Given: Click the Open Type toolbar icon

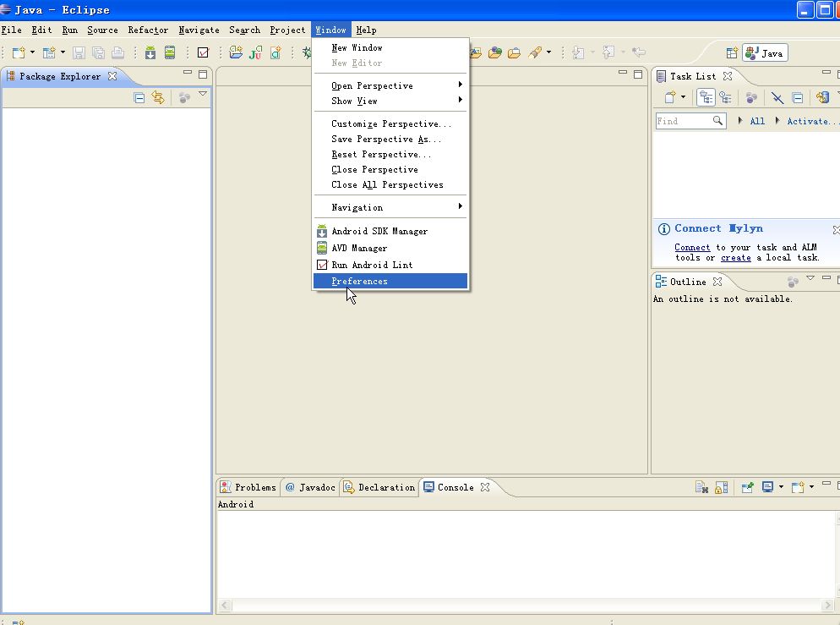Looking at the screenshot, I should (x=495, y=52).
